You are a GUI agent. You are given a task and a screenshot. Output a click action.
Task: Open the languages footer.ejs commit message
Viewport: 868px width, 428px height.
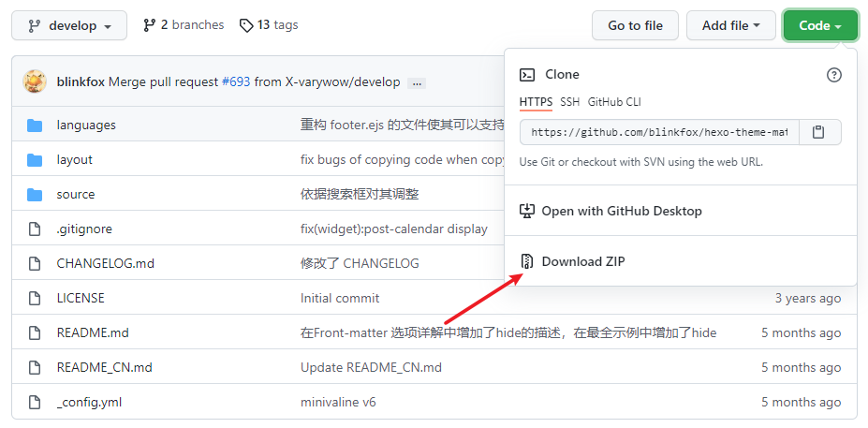click(x=403, y=125)
